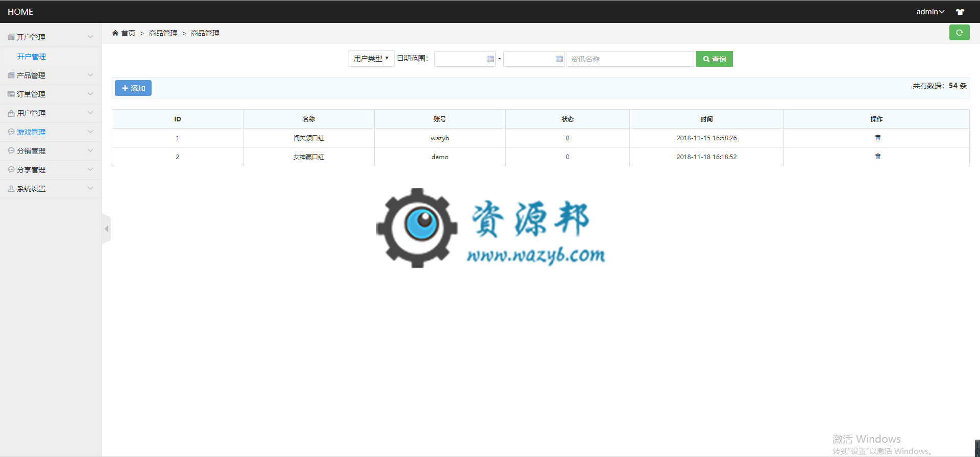The image size is (980, 457).
Task: Focus the start date input
Action: (x=465, y=59)
